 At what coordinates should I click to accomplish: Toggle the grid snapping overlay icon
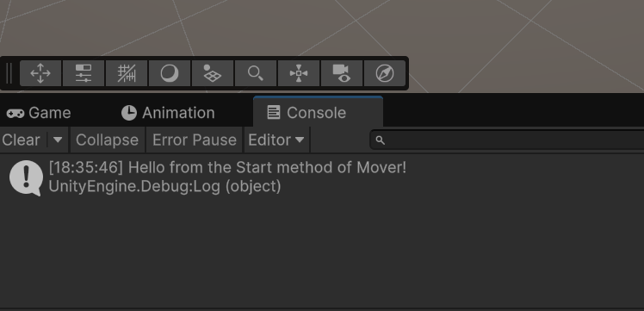(x=127, y=73)
